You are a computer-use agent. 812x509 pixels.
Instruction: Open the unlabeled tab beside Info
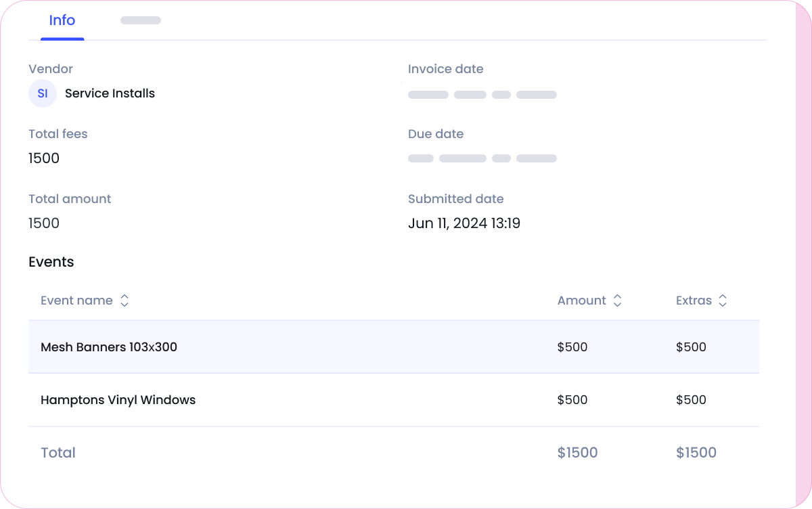coord(141,20)
